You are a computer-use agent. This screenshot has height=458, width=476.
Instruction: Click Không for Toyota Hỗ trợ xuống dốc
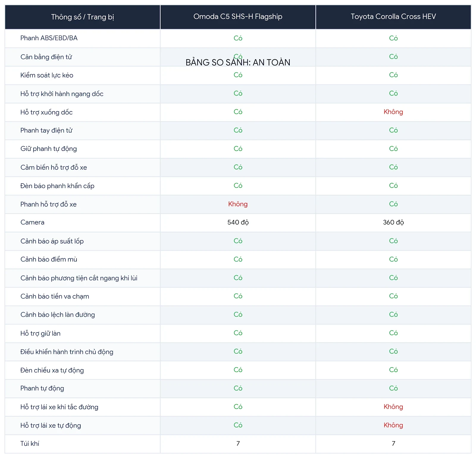click(x=393, y=112)
